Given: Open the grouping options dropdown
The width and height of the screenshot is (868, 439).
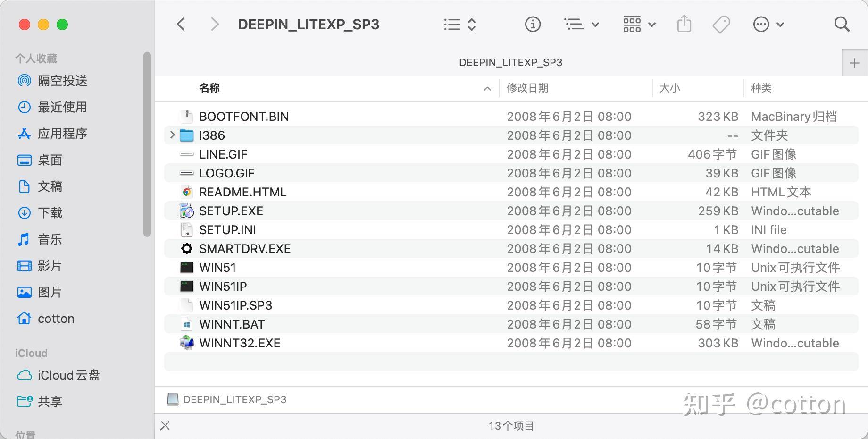Looking at the screenshot, I should pos(582,24).
